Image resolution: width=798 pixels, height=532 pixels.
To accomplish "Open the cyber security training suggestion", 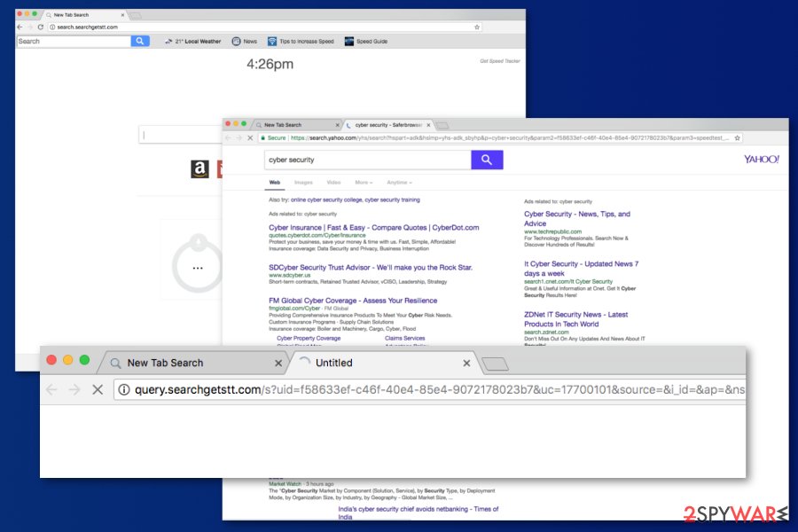I will point(393,200).
